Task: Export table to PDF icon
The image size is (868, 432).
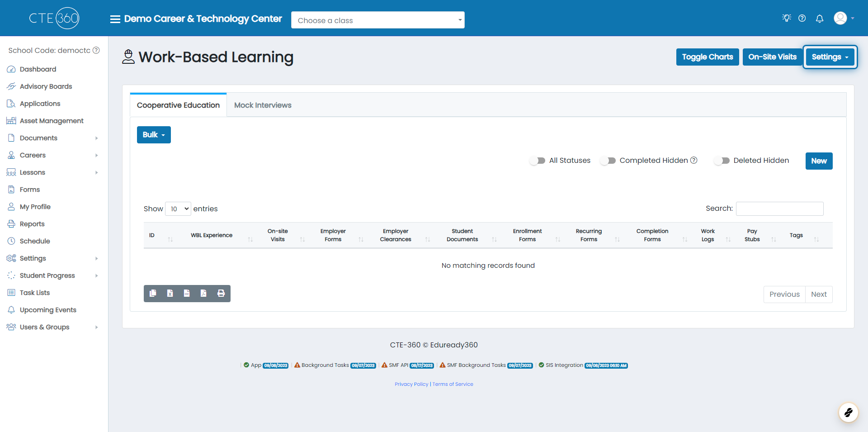Action: click(x=203, y=293)
